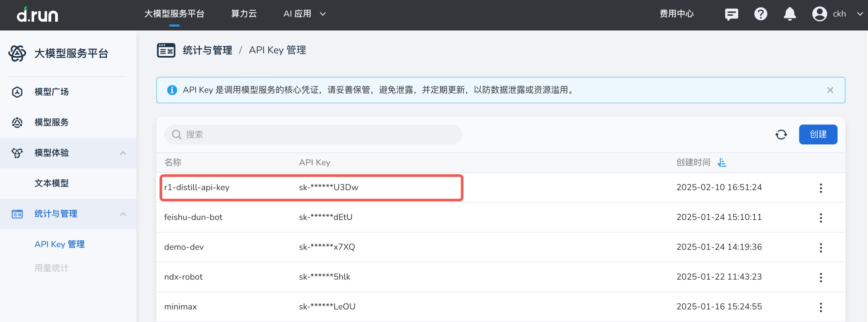Go to 费用中心
The height and width of the screenshot is (322, 868).
click(676, 14)
